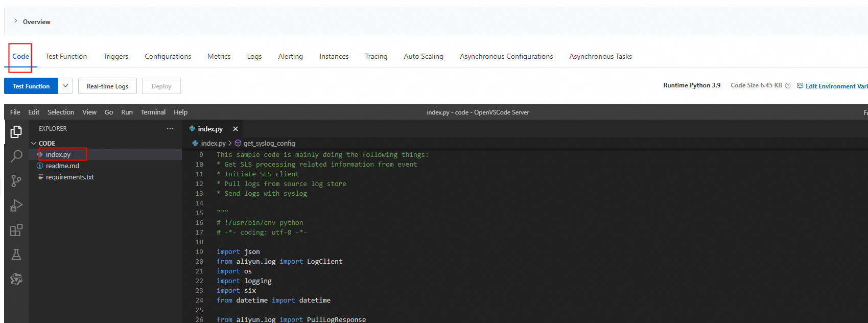Viewport: 868px width, 323px height.
Task: Open Source Control view icon
Action: coord(16,181)
